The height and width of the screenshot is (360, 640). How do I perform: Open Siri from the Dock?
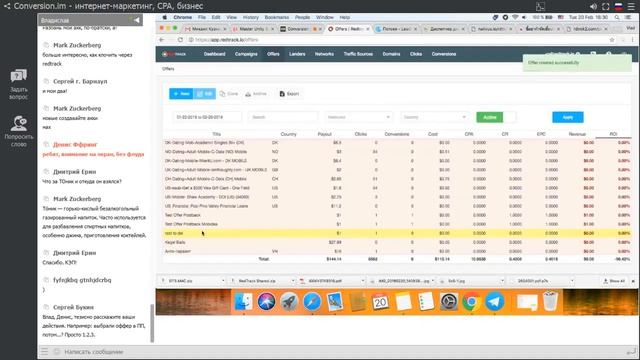coord(266,302)
